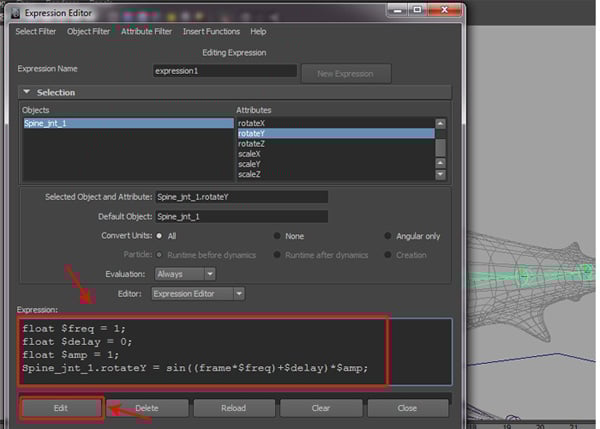
Task: Click the Selected Object and Attribute field
Action: (x=241, y=197)
